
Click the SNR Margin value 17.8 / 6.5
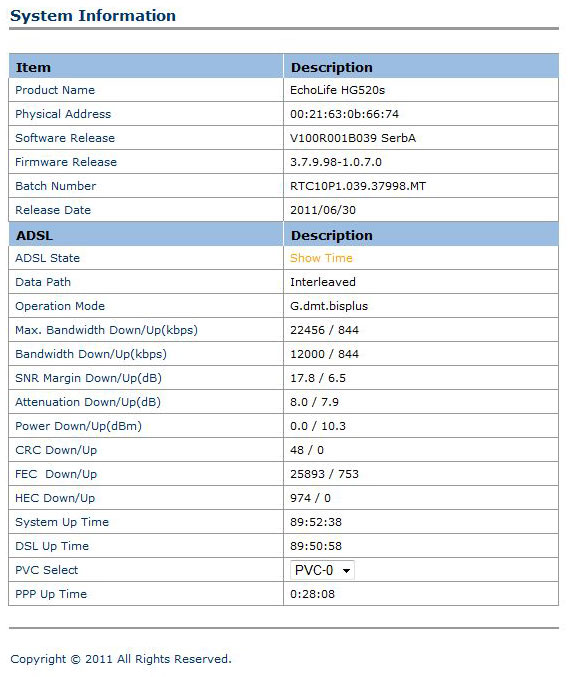318,378
